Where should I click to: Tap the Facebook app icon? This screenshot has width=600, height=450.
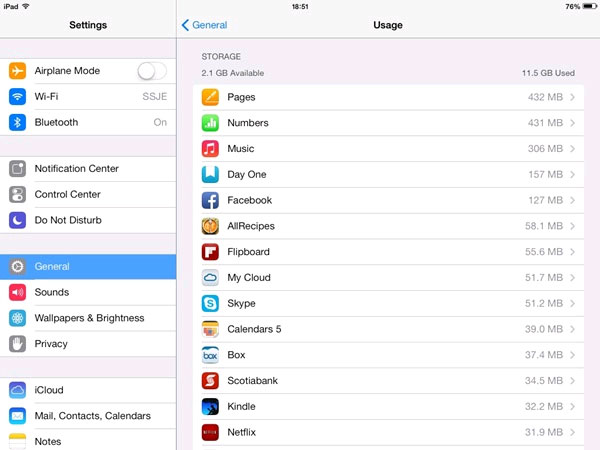210,200
